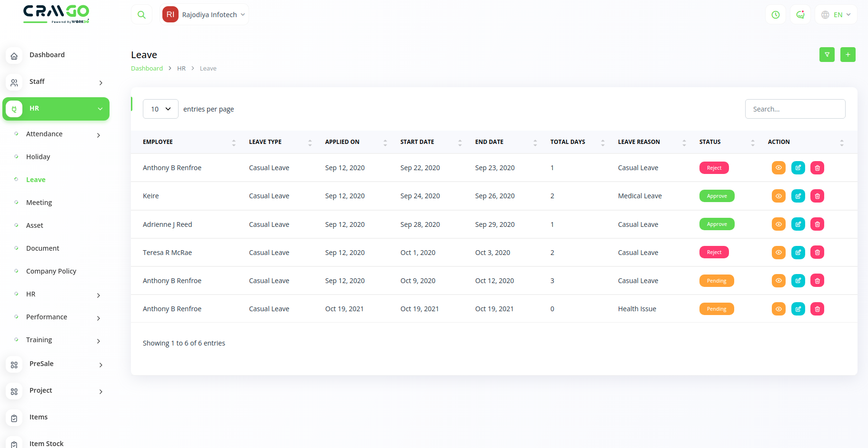The width and height of the screenshot is (868, 448).
Task: Go to Company Policy in sidebar
Action: [51, 271]
